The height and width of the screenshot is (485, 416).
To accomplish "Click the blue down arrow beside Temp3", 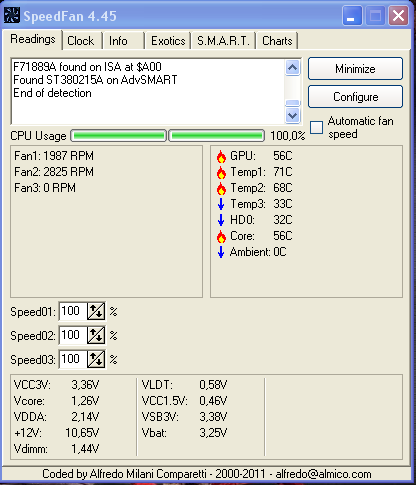I will click(221, 204).
